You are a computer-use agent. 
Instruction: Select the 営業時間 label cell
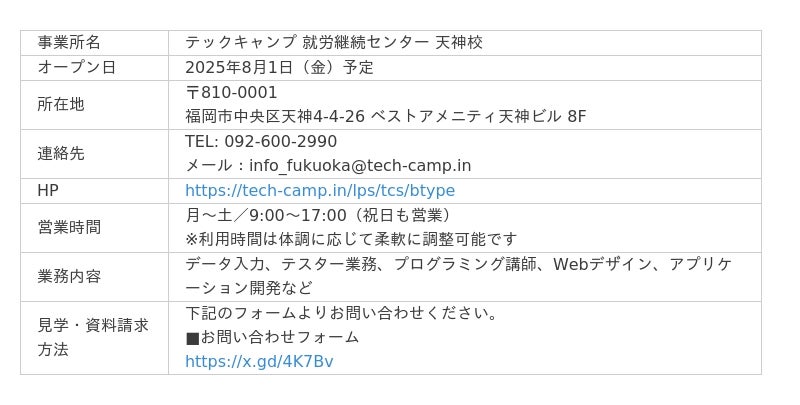(94, 228)
